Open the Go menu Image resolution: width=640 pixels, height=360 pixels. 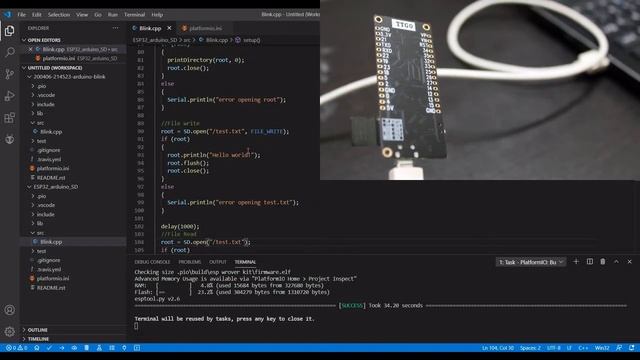pos(98,14)
